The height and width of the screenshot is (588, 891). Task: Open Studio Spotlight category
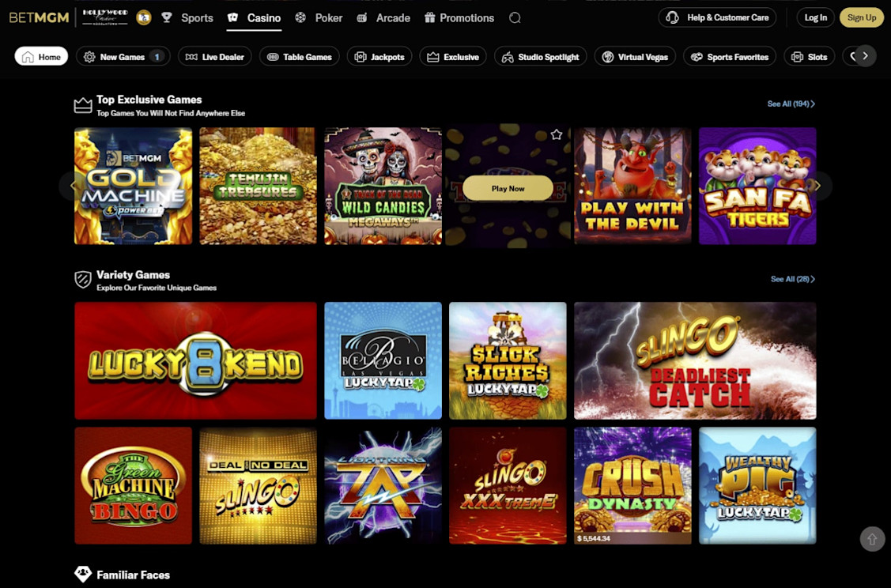click(541, 56)
